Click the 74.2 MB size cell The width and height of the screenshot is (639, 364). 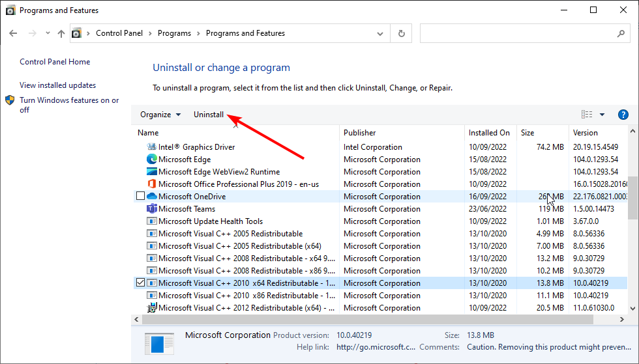point(550,147)
